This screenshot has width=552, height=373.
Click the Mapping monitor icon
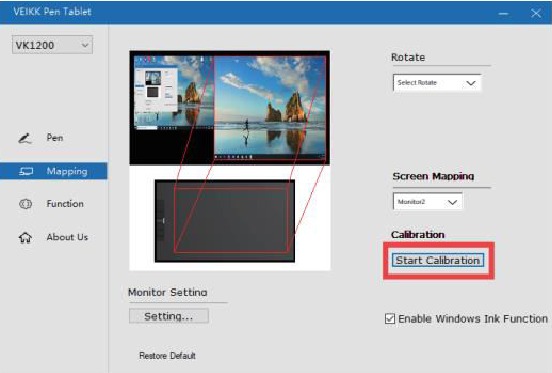click(x=26, y=171)
